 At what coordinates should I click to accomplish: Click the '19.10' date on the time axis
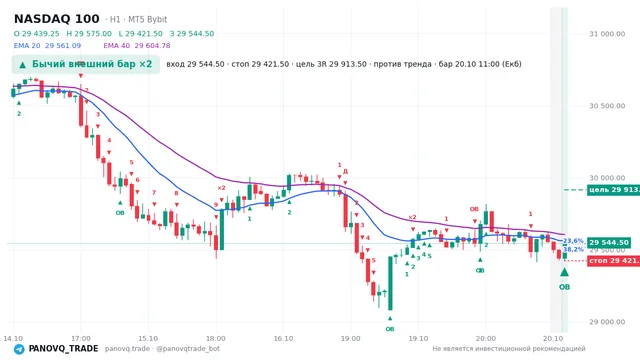point(418,338)
